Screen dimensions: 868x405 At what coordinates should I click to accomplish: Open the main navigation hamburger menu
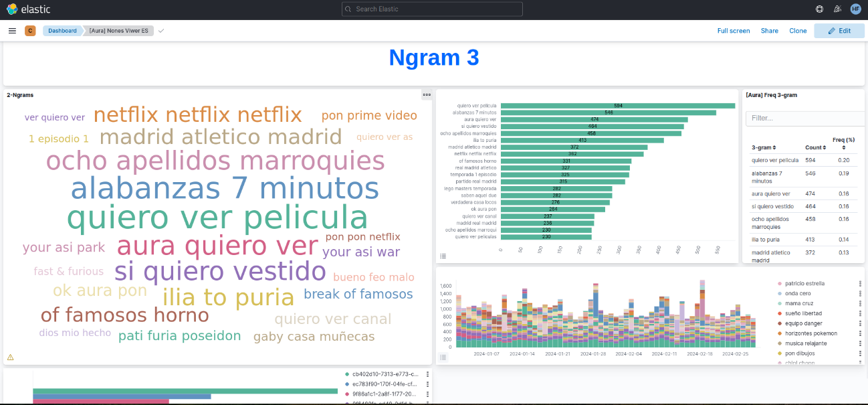coord(12,31)
